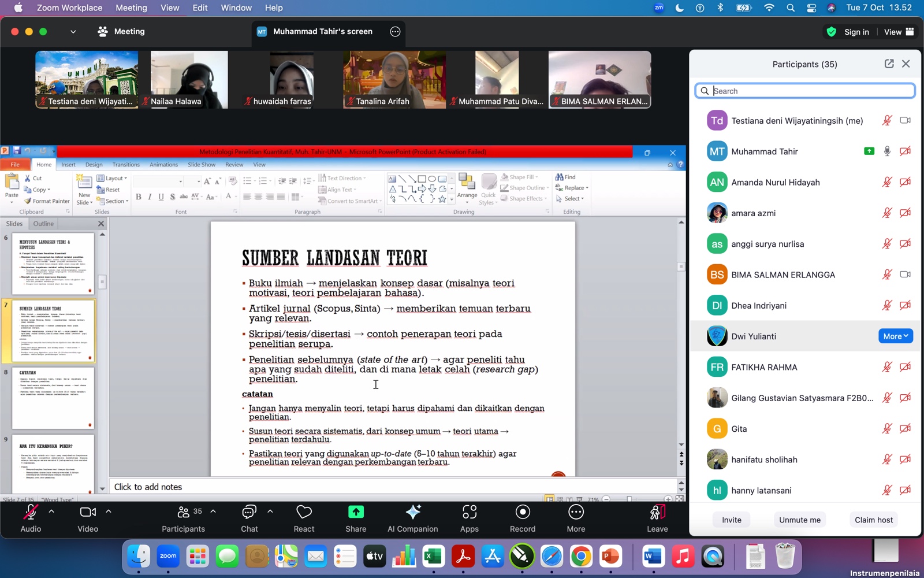Viewport: 924px width, 578px height.
Task: Start recording with the Record icon
Action: pyautogui.click(x=522, y=513)
